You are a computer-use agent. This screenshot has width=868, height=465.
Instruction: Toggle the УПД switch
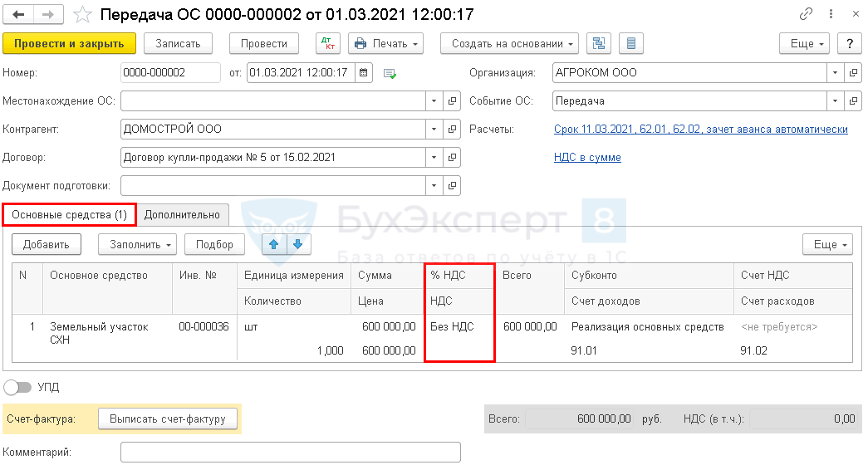(x=18, y=387)
